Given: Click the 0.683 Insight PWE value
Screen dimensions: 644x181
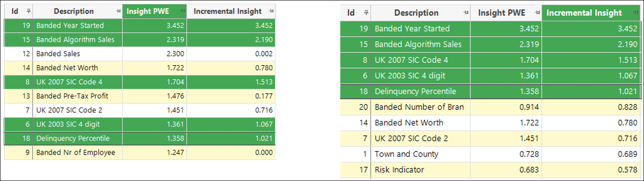Looking at the screenshot, I should [528, 170].
